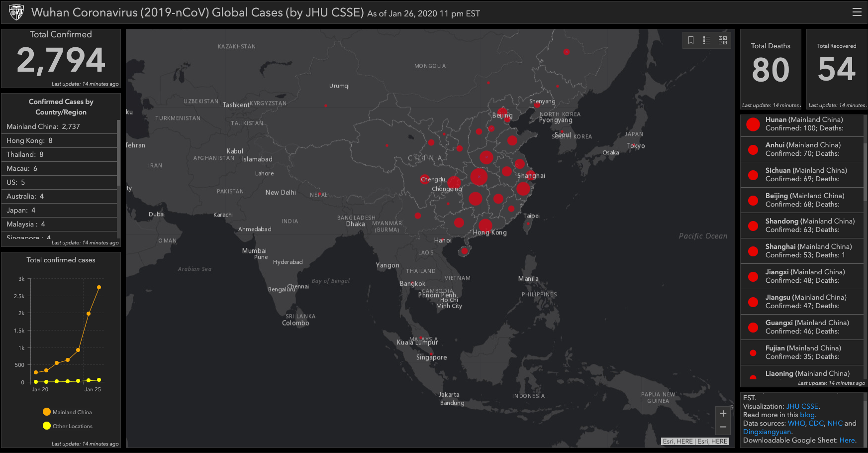Click the WHO data source link

point(796,423)
